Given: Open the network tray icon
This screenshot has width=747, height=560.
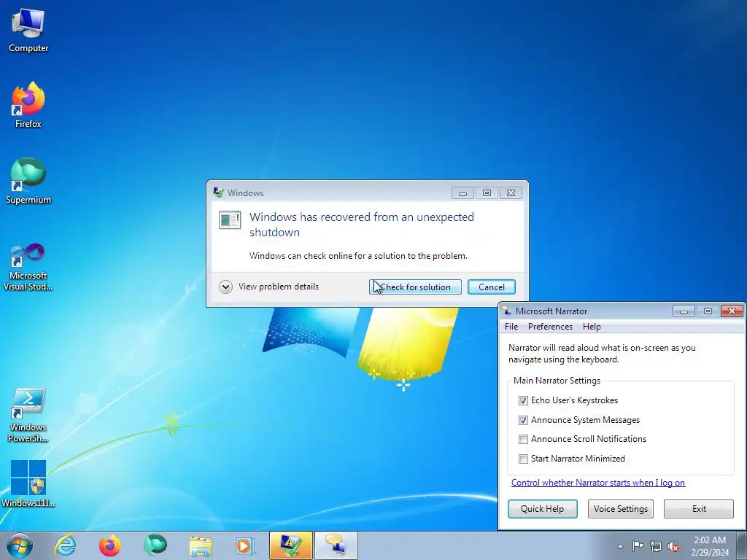Looking at the screenshot, I should [x=656, y=546].
